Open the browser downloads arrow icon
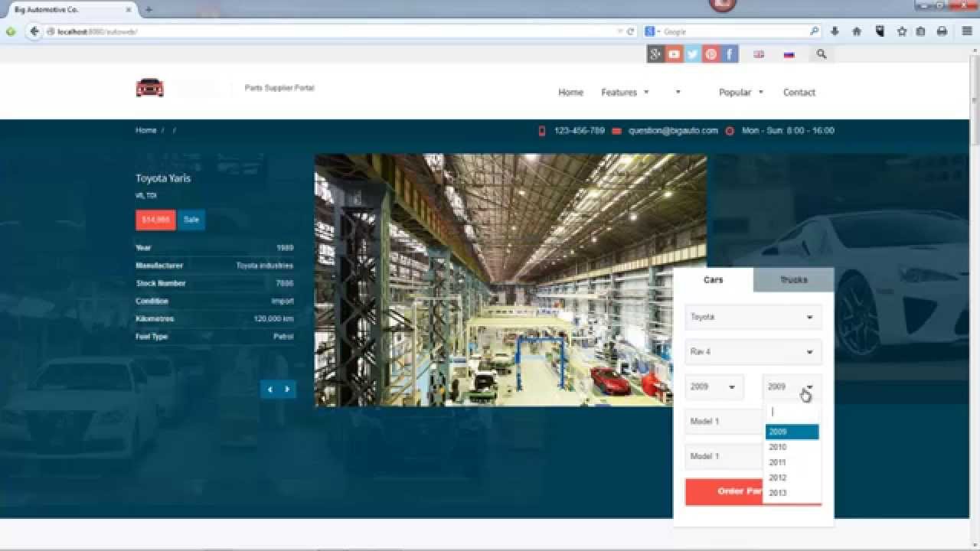980x551 pixels. pos(835,31)
